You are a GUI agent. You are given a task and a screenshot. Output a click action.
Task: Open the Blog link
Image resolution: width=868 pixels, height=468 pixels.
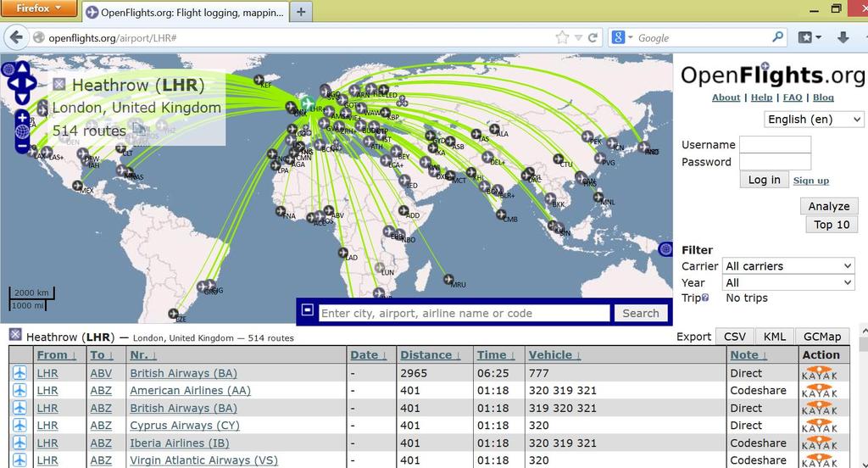coord(823,97)
